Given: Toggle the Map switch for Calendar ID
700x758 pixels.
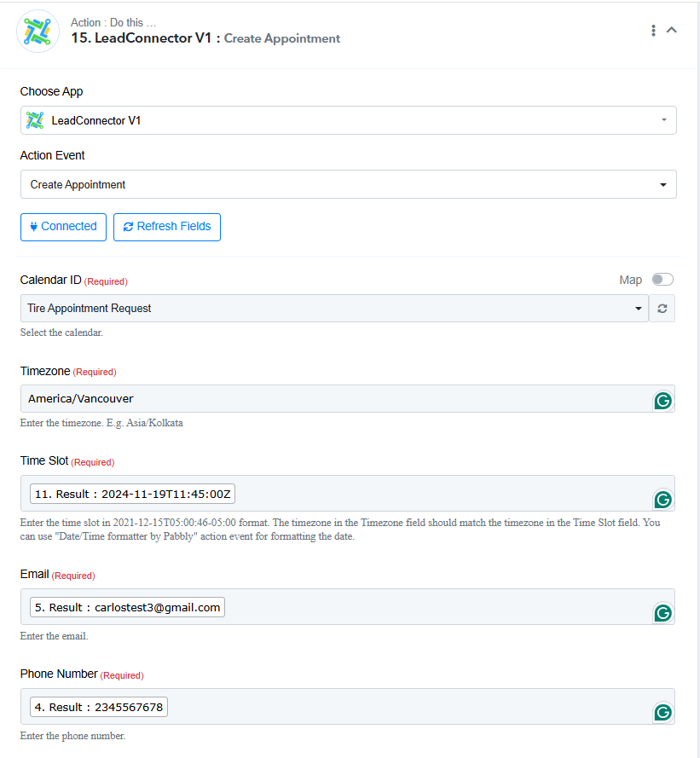Looking at the screenshot, I should pos(662,280).
